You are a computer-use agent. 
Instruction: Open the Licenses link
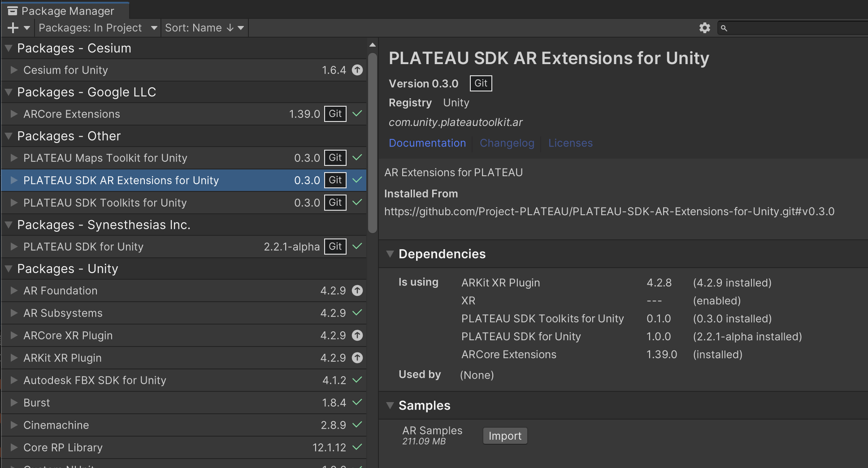click(570, 143)
